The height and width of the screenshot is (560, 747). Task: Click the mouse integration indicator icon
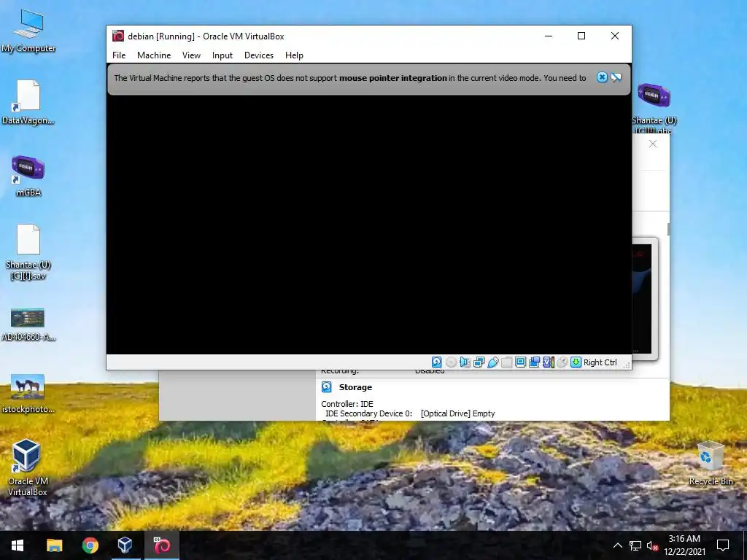(562, 362)
